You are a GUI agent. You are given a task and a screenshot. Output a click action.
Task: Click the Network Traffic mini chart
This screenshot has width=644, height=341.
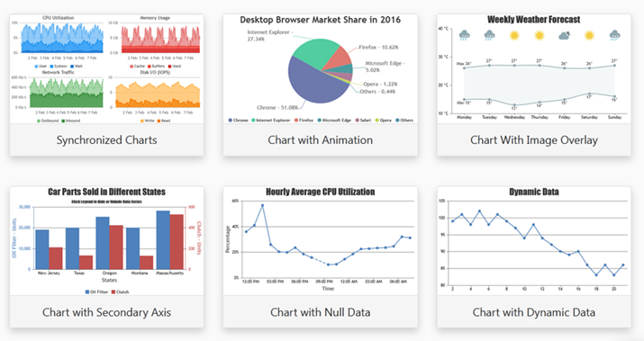click(x=66, y=93)
